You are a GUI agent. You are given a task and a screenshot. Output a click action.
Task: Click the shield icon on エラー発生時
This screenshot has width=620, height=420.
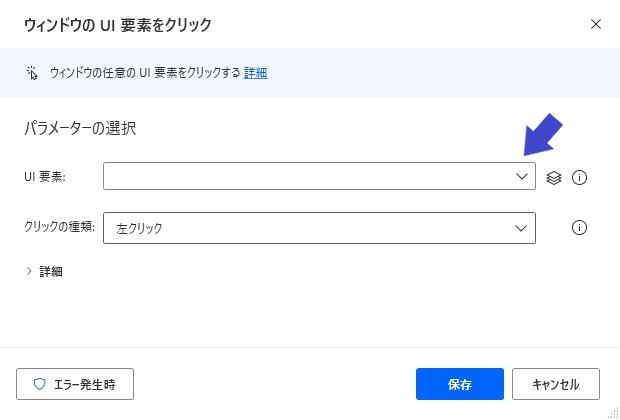40,384
